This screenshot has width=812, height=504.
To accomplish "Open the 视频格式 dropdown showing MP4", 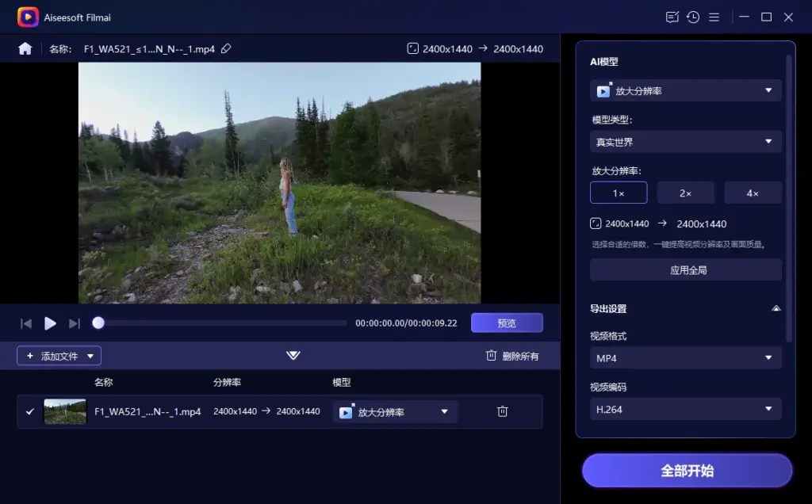I will point(685,358).
